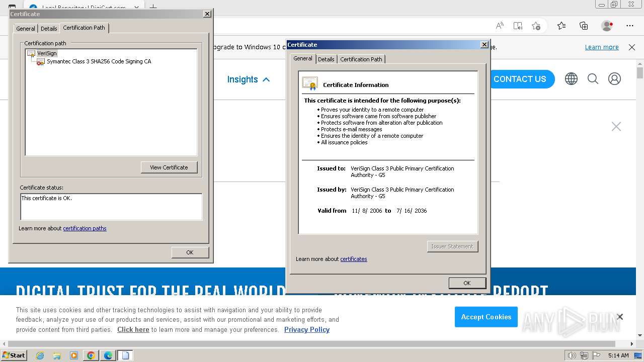This screenshot has width=644, height=362.
Task: Click the horizontal scrollbar left arrow
Action: (x=4, y=344)
